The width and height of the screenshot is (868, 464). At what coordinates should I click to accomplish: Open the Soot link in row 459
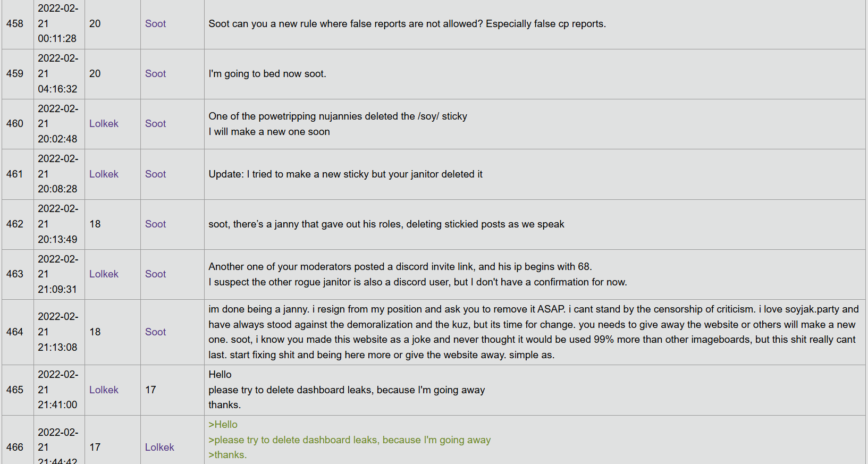[x=155, y=74]
